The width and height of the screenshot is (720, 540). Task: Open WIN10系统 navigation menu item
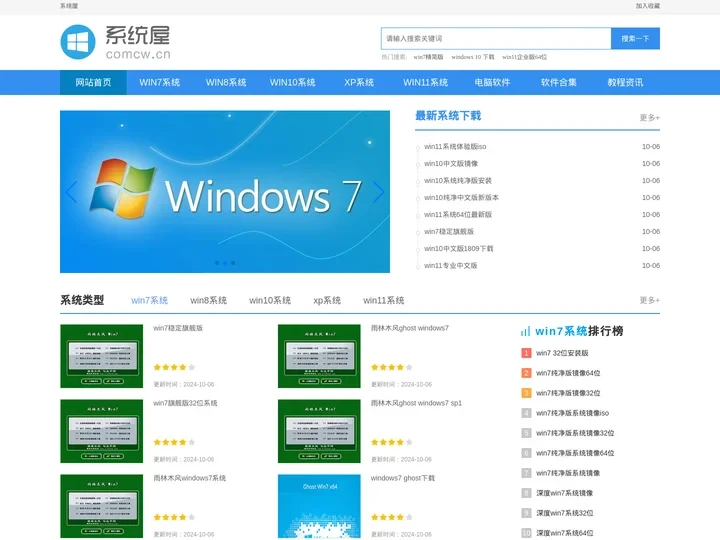[292, 83]
